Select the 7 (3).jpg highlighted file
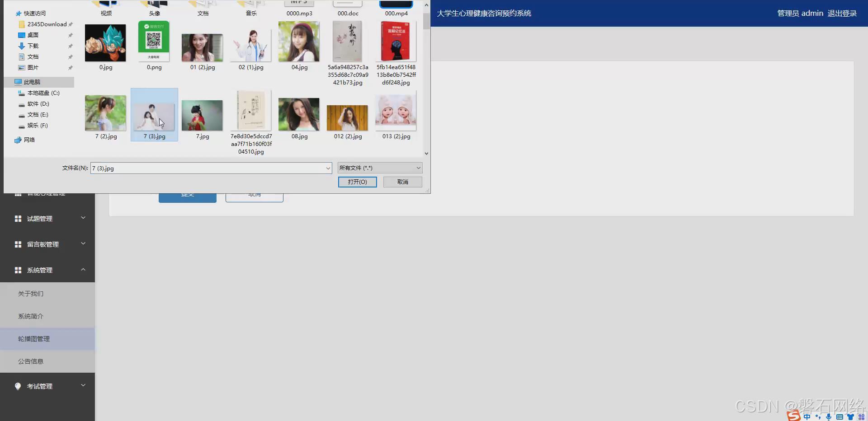The width and height of the screenshot is (868, 421). [154, 115]
